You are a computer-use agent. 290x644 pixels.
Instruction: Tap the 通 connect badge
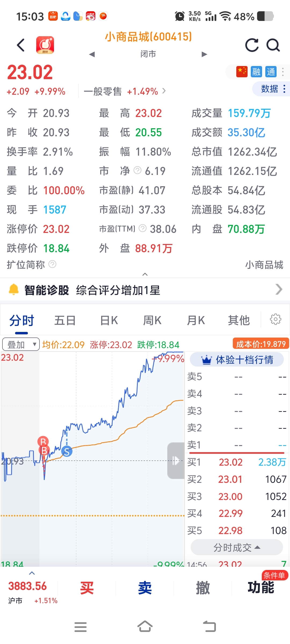coord(271,72)
